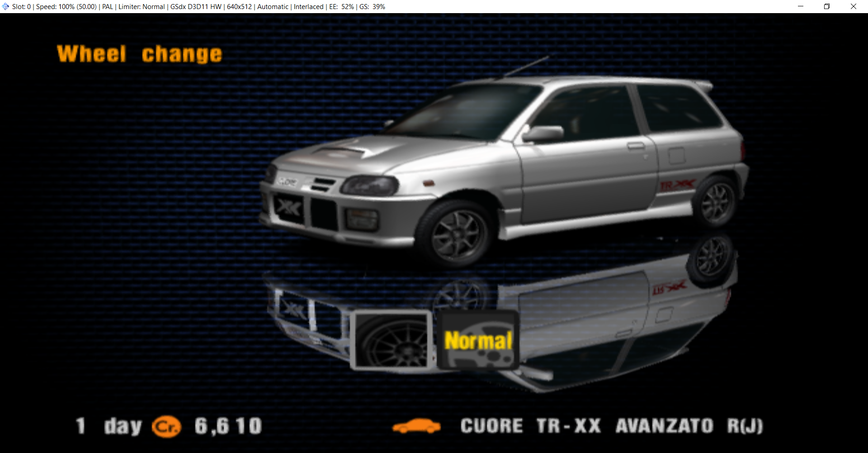This screenshot has height=453, width=868.
Task: Minimize the emulator window
Action: tap(801, 6)
